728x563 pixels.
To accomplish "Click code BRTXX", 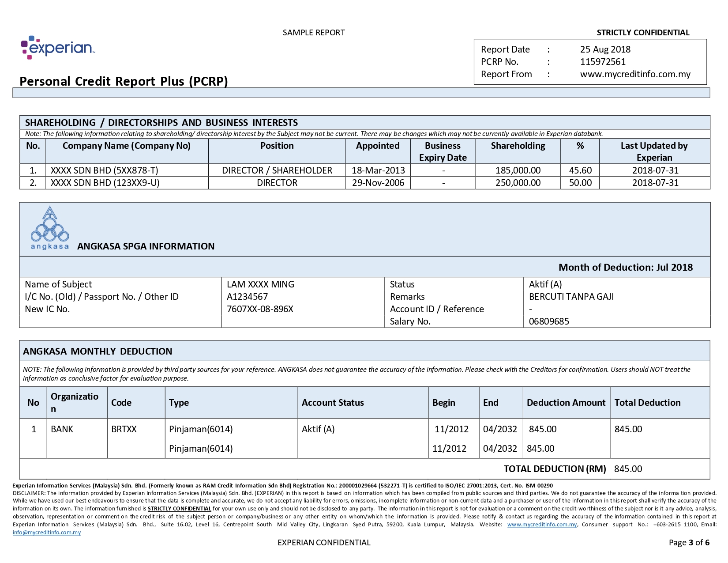I will pos(124,429).
